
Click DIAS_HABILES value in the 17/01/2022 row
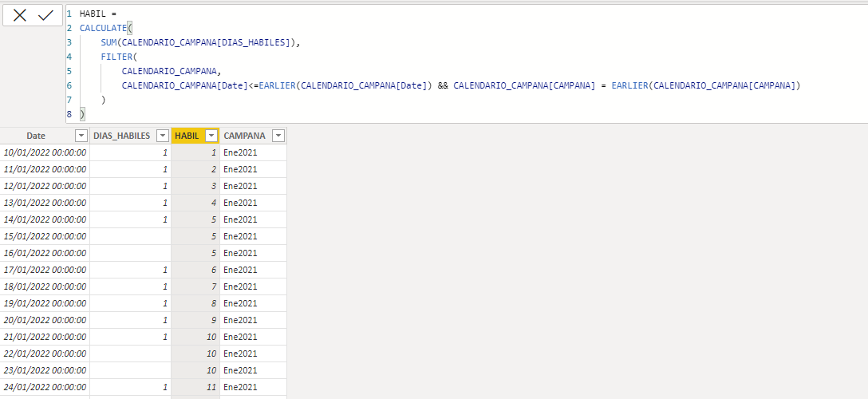pos(131,270)
